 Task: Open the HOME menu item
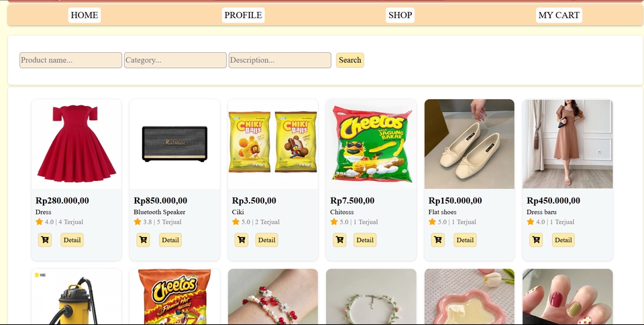85,15
